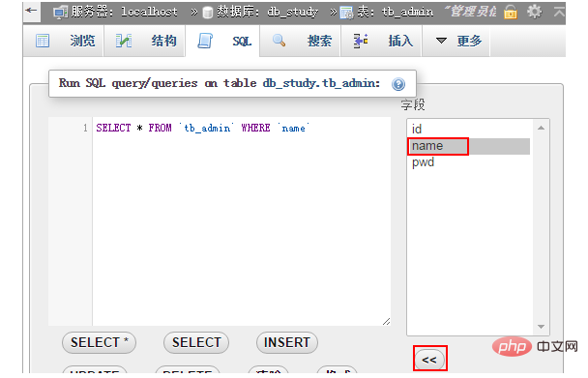Expand the 更多 (More) dropdown
The height and width of the screenshot is (378, 588).
[x=456, y=41]
